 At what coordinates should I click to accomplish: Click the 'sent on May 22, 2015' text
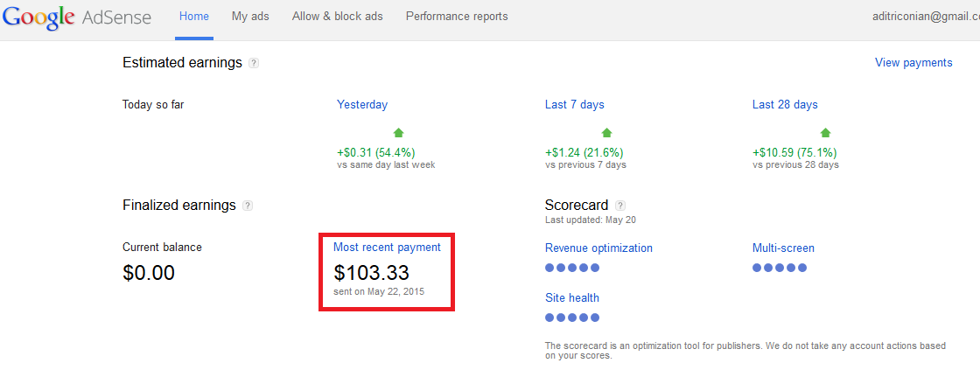tap(379, 291)
